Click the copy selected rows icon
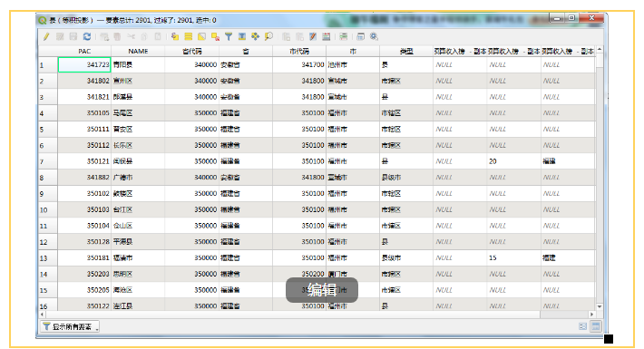Image resolution: width=644 pixels, height=349 pixels. [x=144, y=36]
